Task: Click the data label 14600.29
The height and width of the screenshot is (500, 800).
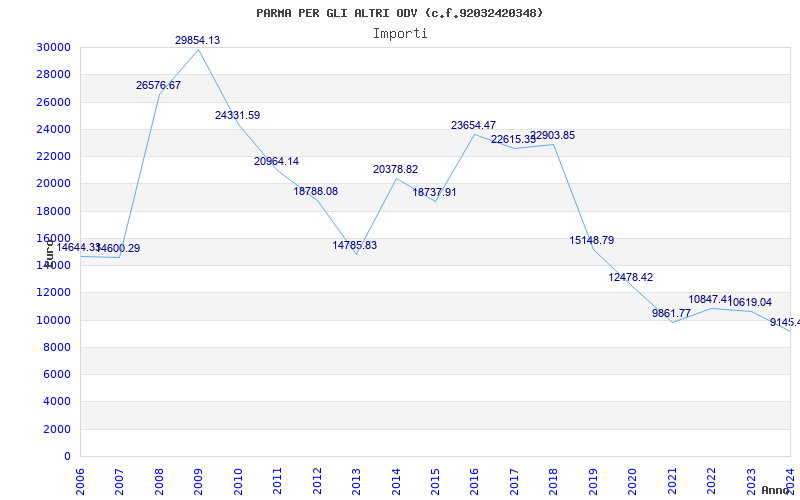Action: [118, 248]
